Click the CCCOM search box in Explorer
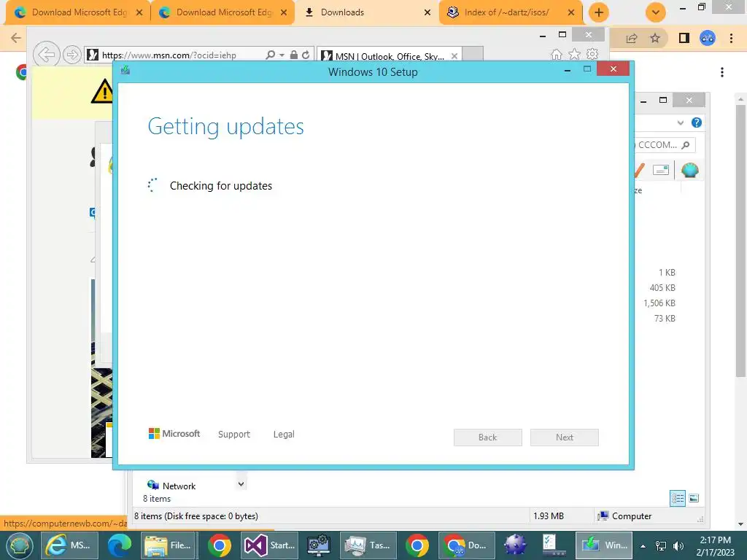Screen dimensions: 747x560 664,145
